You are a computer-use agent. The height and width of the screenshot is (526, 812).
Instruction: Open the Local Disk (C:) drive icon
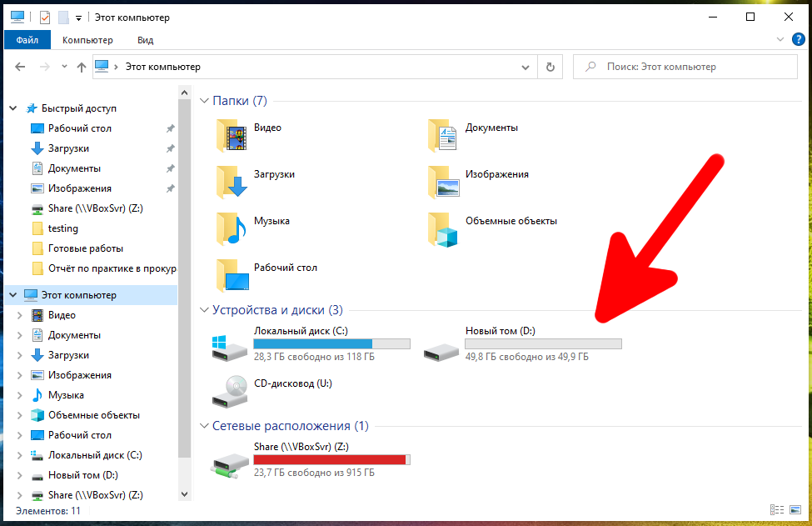point(229,346)
